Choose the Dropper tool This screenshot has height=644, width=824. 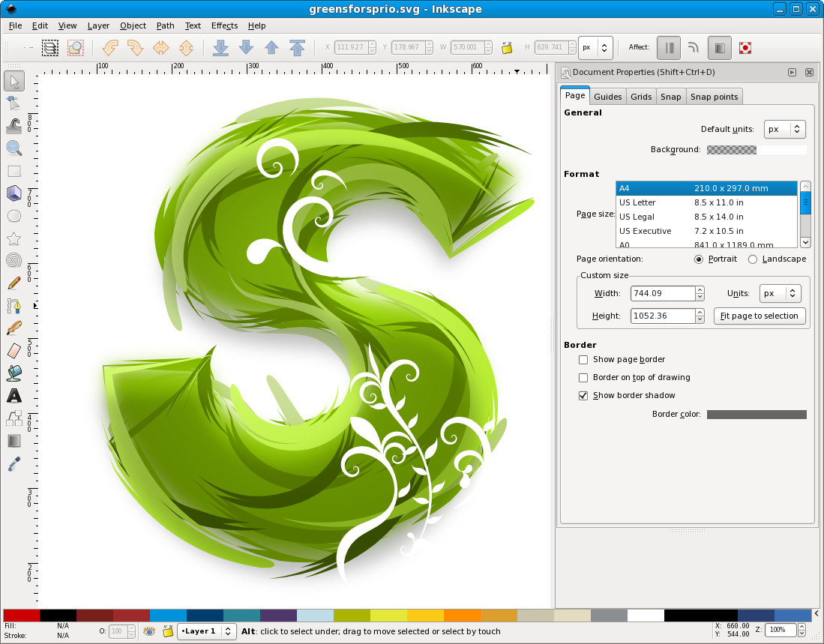coord(13,463)
